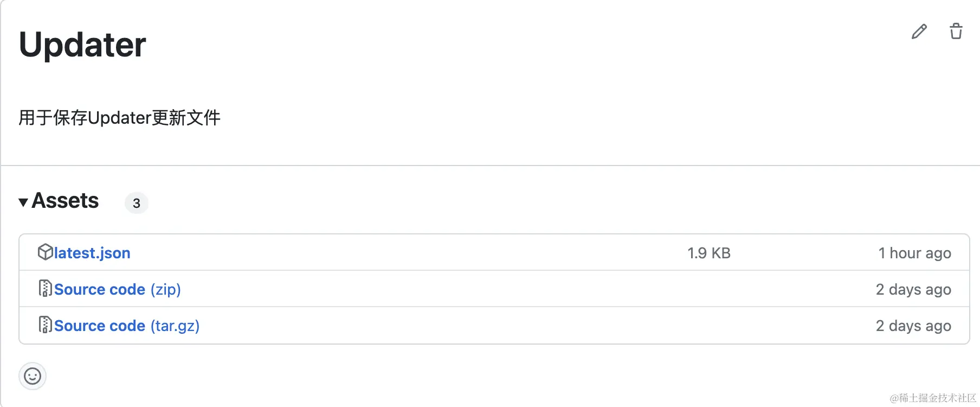The image size is (980, 407).
Task: Click the 1.9 KB file size label
Action: (709, 253)
